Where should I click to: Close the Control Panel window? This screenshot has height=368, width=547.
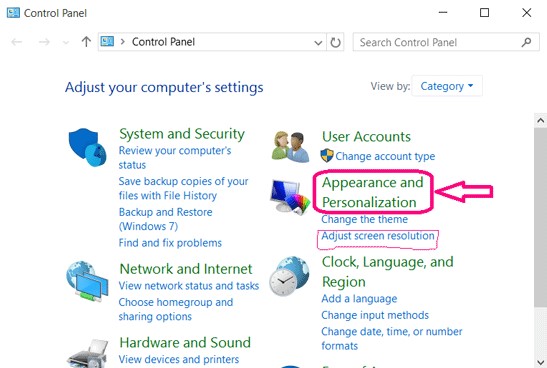(x=526, y=13)
